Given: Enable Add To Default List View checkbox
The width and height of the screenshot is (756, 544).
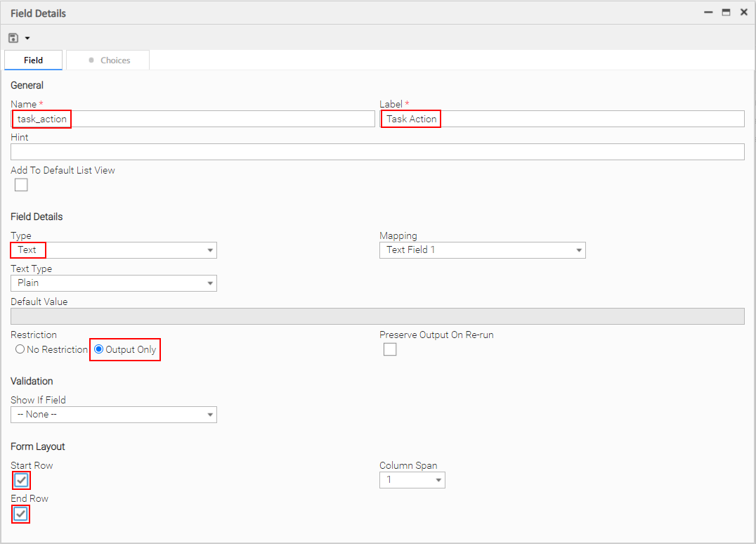Looking at the screenshot, I should click(21, 185).
